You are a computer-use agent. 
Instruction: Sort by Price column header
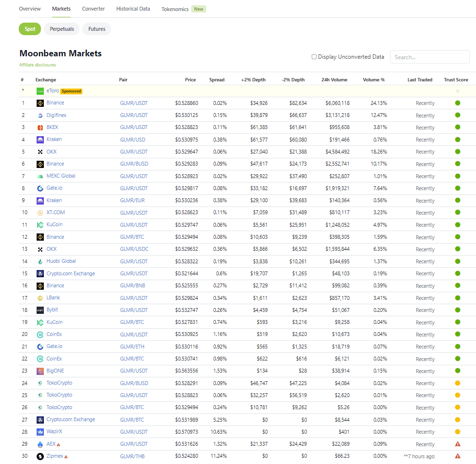190,80
